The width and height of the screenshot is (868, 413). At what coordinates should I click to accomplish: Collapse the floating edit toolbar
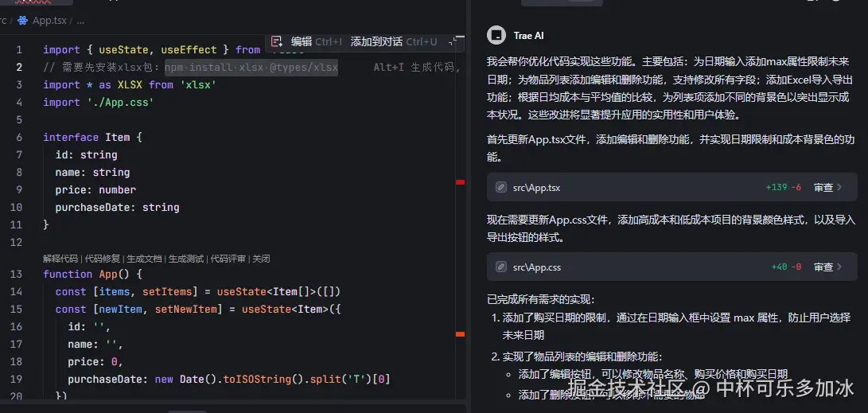click(453, 41)
